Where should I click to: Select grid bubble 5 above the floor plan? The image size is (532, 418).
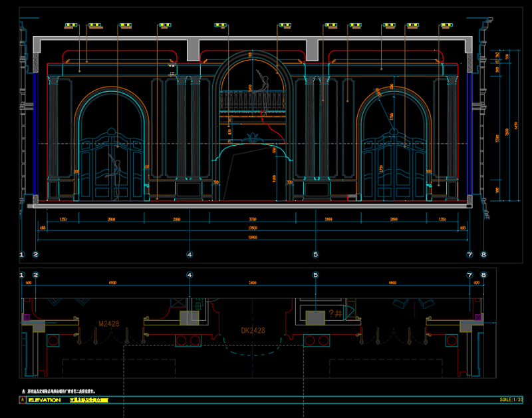tap(316, 274)
